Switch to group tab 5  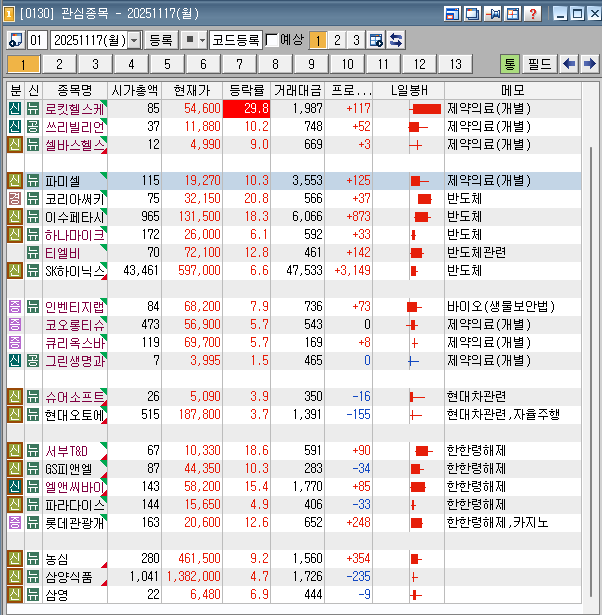point(167,64)
